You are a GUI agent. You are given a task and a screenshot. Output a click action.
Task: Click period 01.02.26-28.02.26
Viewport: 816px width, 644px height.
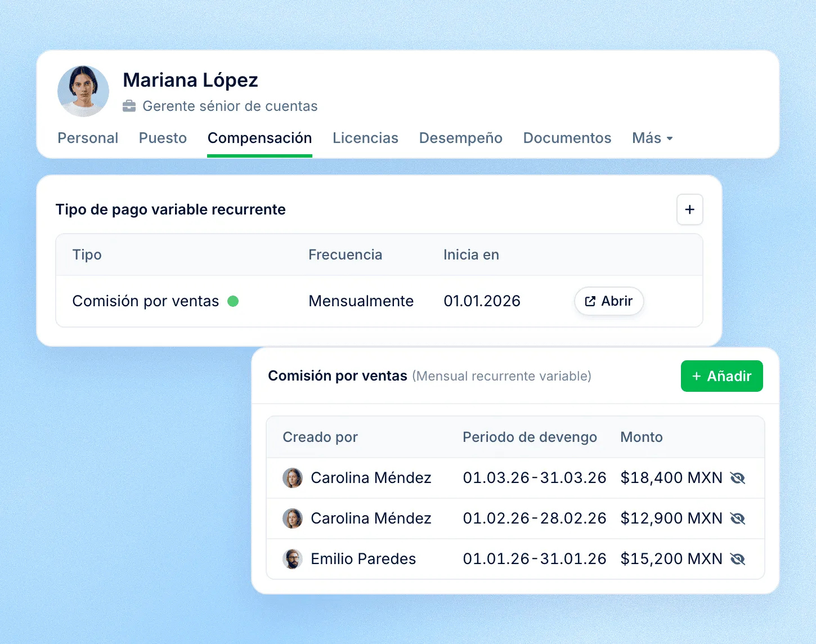point(535,518)
